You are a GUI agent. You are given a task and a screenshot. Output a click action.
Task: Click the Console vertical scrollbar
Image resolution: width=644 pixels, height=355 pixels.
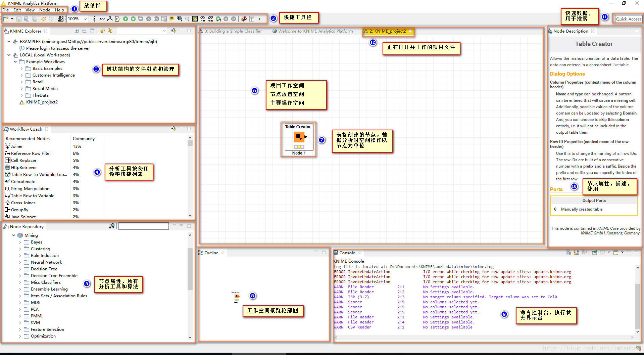point(638,306)
